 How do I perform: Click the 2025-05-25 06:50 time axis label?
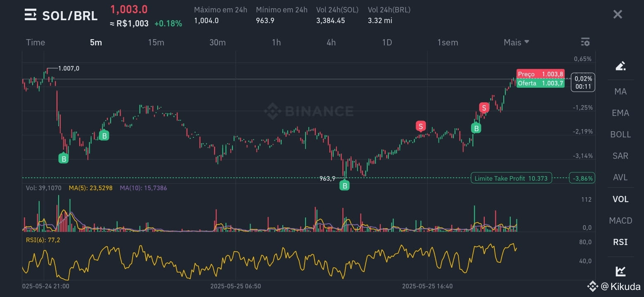[x=236, y=286]
